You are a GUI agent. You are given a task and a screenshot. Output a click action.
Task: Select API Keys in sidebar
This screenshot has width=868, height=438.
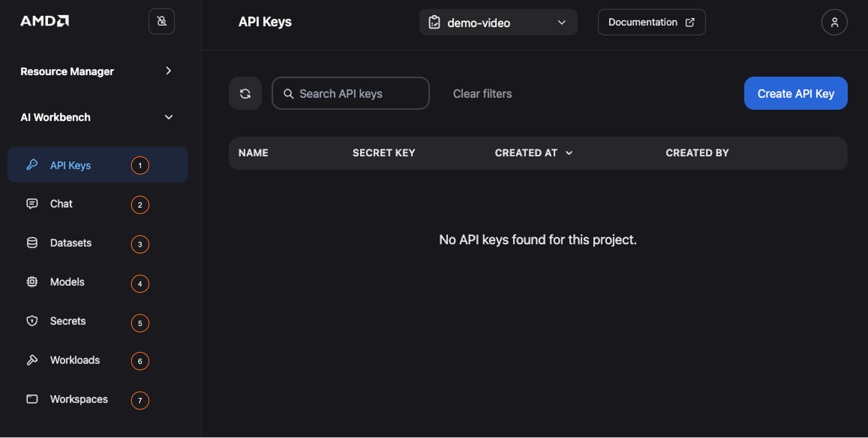[x=70, y=165]
